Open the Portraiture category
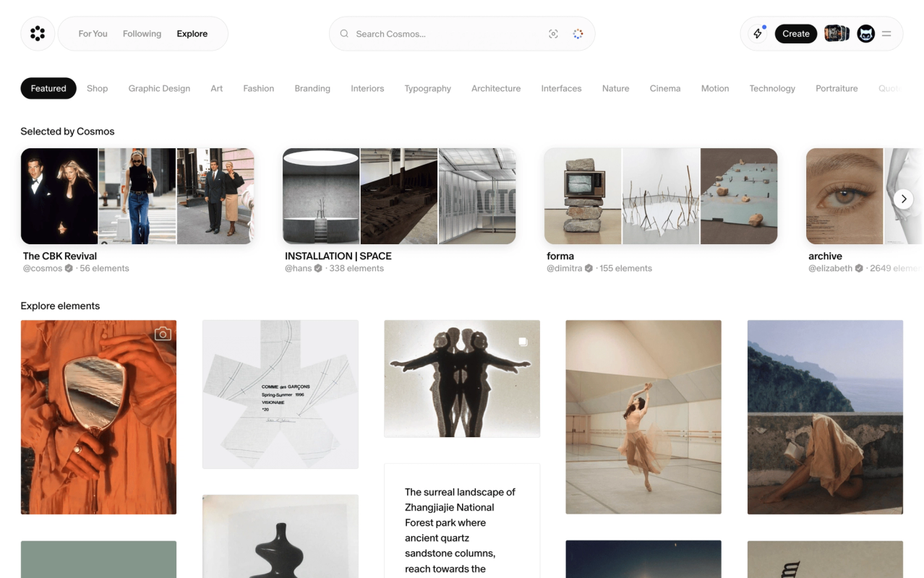Screen dimensions: 924x578 pos(837,88)
